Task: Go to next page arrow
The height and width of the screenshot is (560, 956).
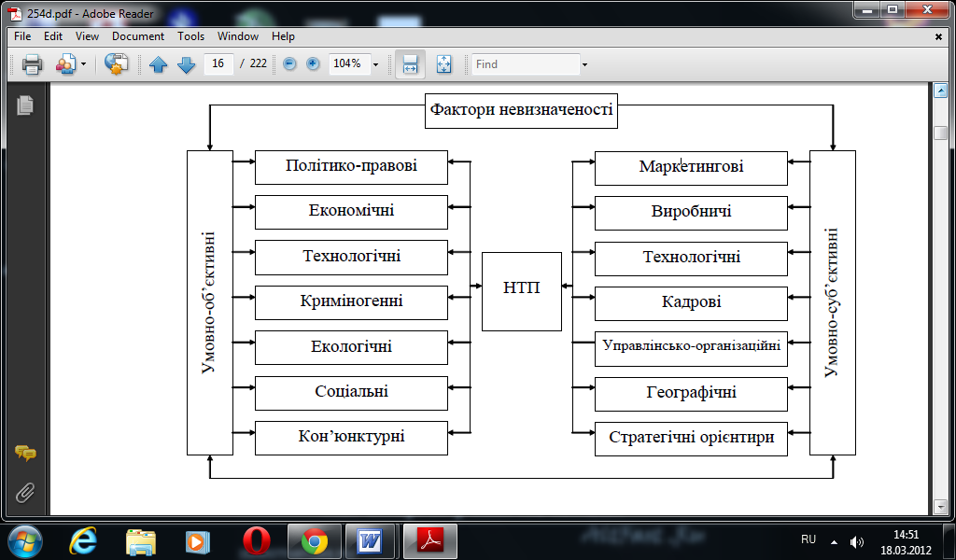Action: pos(186,64)
